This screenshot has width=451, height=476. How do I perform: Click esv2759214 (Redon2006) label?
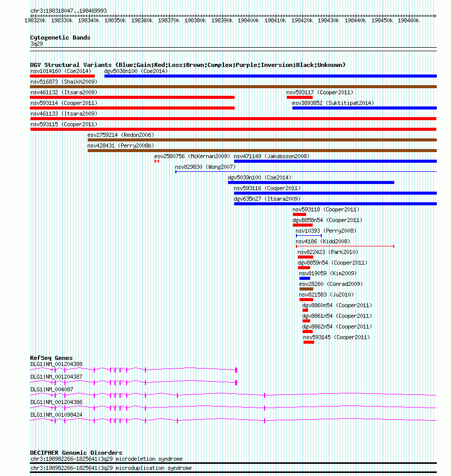pos(121,135)
